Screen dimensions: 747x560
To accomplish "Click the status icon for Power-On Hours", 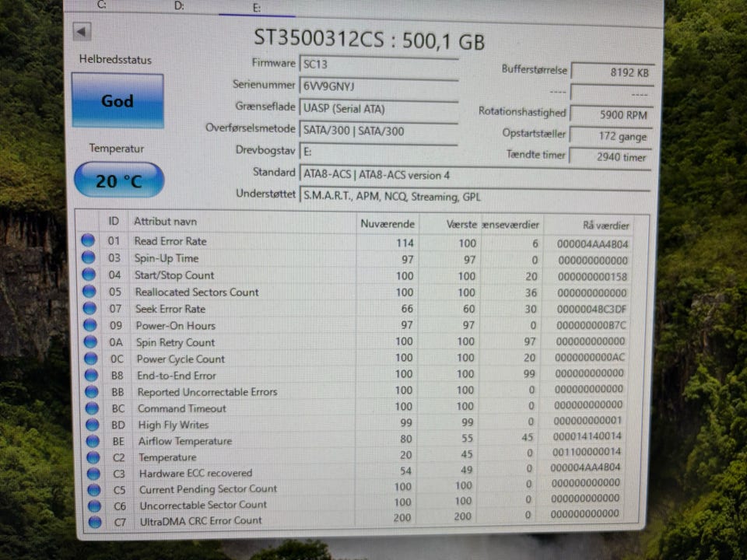I will 90,325.
